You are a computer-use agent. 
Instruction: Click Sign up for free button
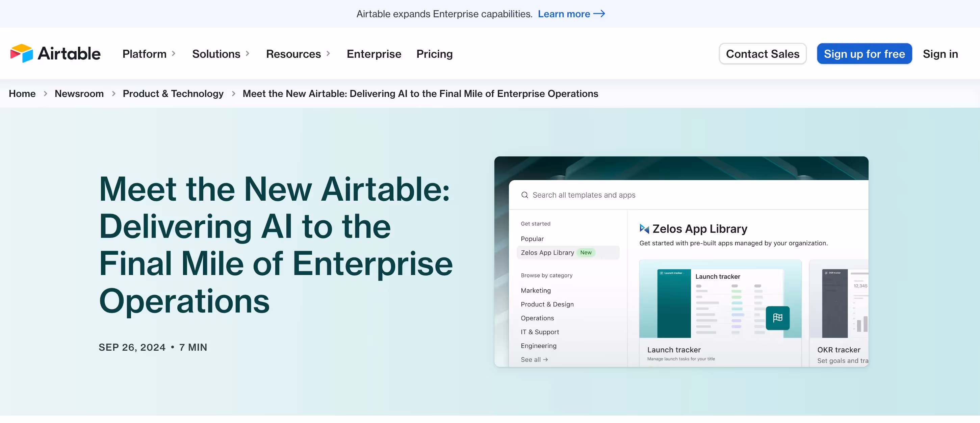point(864,54)
